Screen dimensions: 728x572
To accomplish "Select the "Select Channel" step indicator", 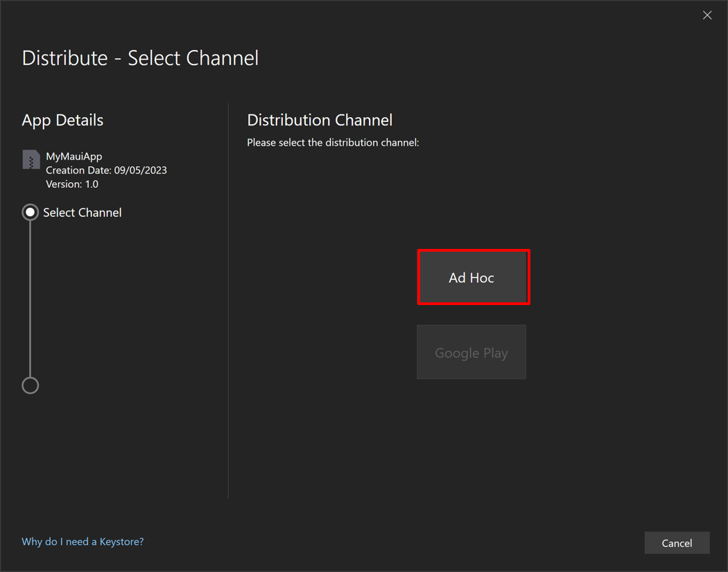I will pos(31,212).
